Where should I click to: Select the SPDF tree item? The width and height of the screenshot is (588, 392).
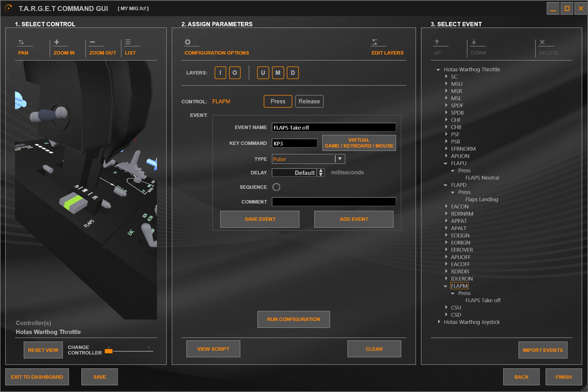tap(457, 106)
